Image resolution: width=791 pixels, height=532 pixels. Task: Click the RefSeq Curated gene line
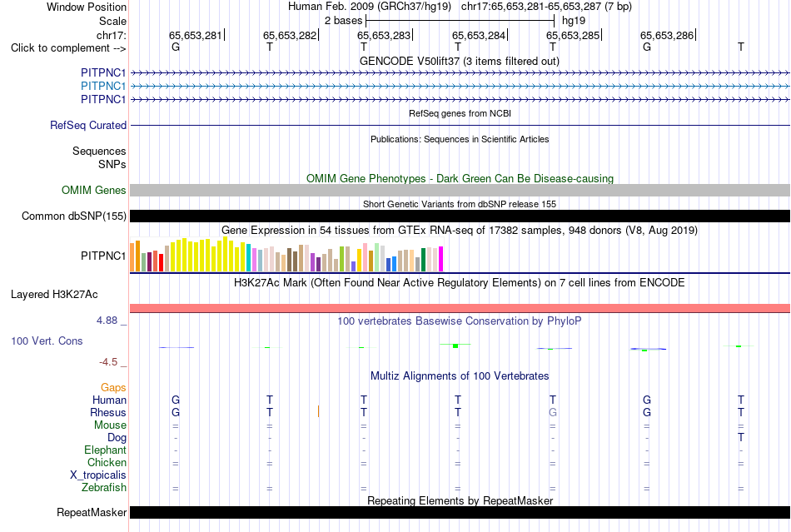pos(460,125)
